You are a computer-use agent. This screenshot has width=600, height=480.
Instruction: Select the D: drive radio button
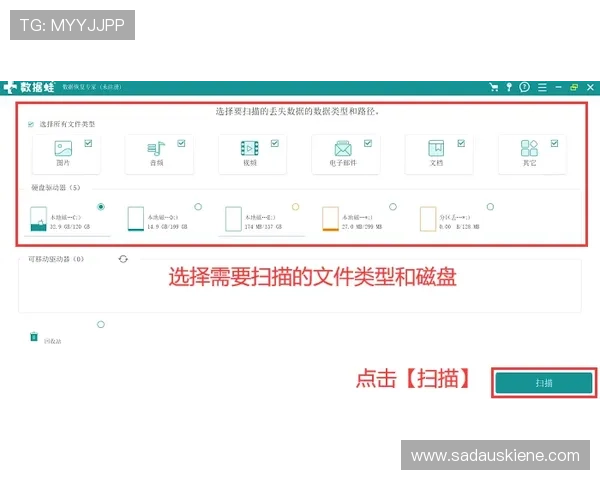[198, 207]
